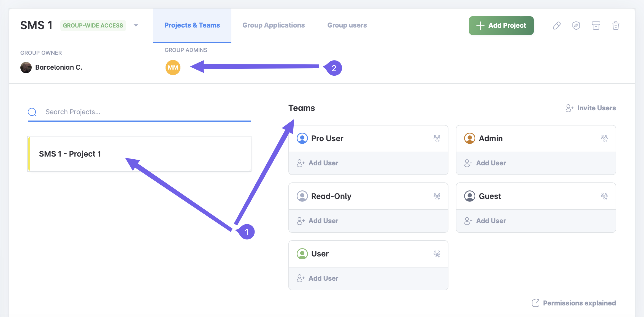Click User team members icon

pos(437,254)
